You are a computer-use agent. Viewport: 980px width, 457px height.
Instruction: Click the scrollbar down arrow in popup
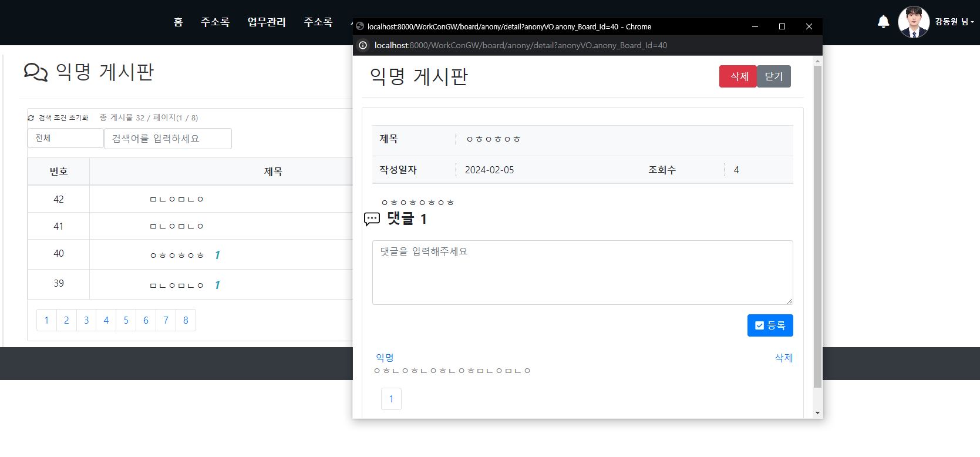coord(817,413)
